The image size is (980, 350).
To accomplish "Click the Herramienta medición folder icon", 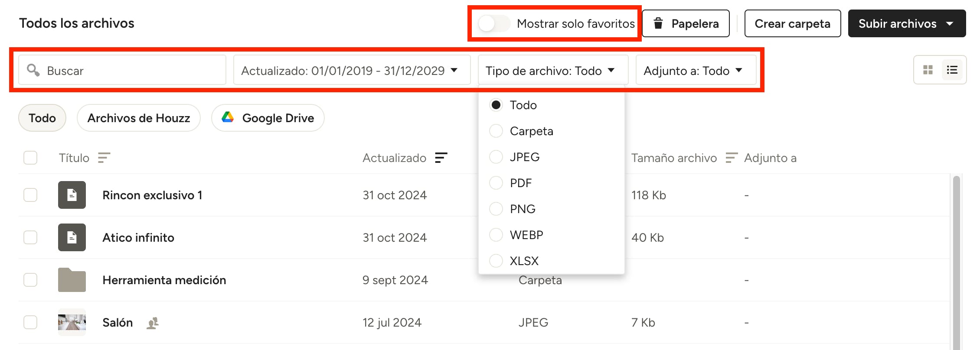I will click(72, 280).
